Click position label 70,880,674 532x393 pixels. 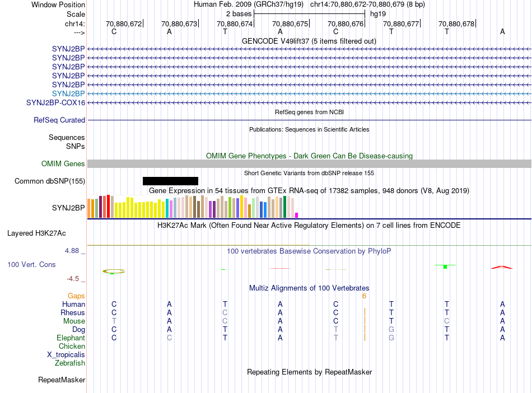235,24
